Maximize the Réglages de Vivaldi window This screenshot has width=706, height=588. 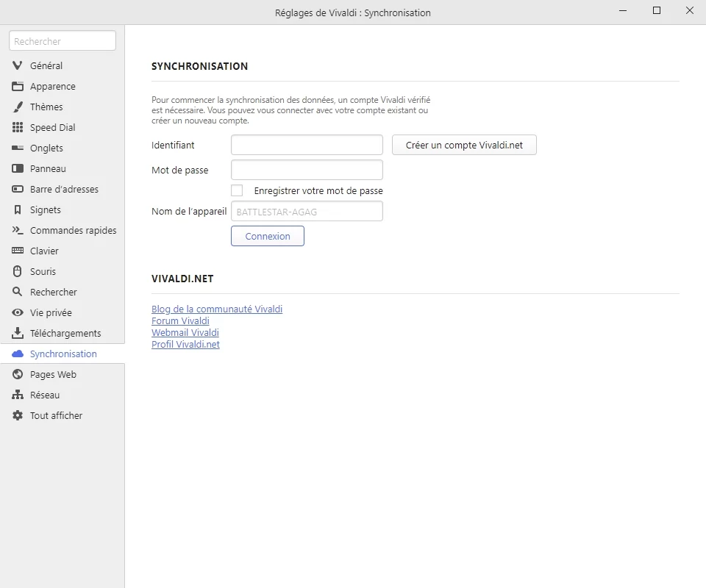click(x=657, y=10)
